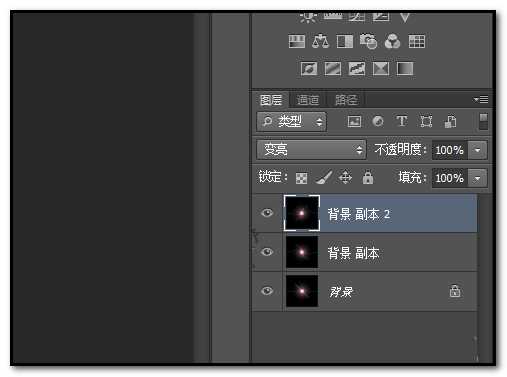
Task: Filter layers by pixel layers icon
Action: click(354, 121)
